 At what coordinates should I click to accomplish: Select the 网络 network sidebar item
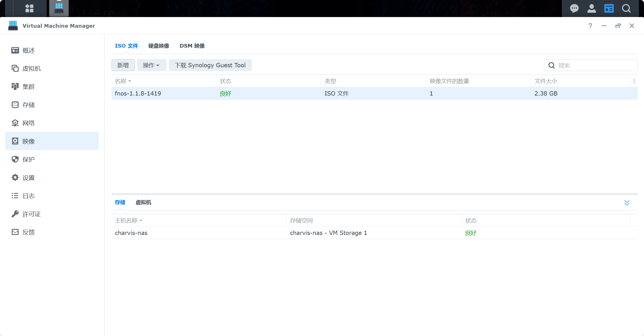point(28,123)
